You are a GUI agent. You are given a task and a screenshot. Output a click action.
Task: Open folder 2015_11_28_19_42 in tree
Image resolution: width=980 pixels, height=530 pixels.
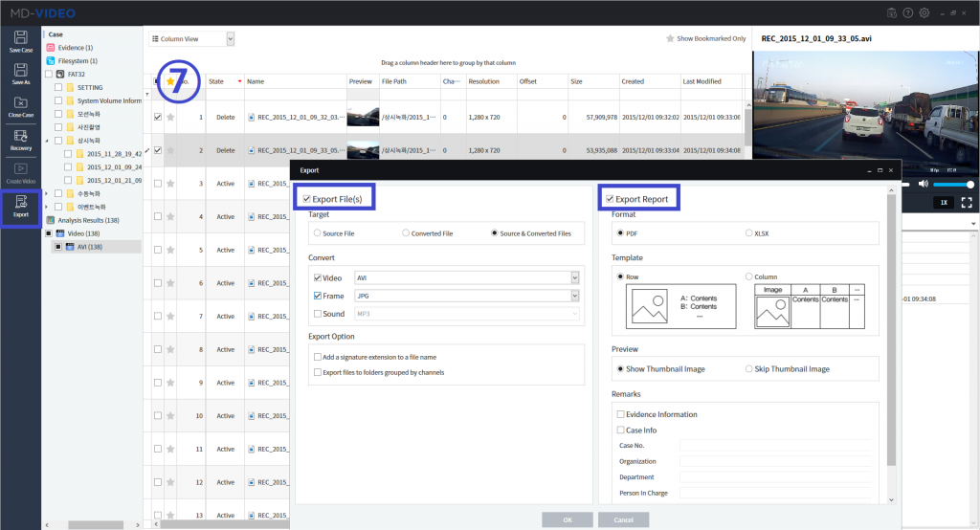pos(114,154)
